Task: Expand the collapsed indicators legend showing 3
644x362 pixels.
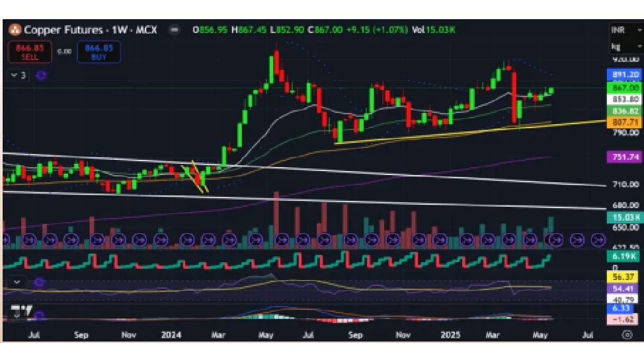Action: (x=19, y=75)
